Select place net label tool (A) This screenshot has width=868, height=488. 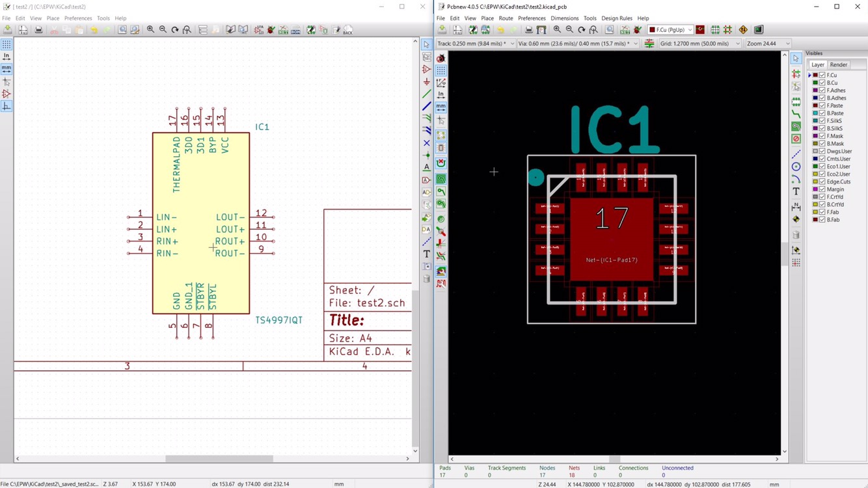coord(427,168)
